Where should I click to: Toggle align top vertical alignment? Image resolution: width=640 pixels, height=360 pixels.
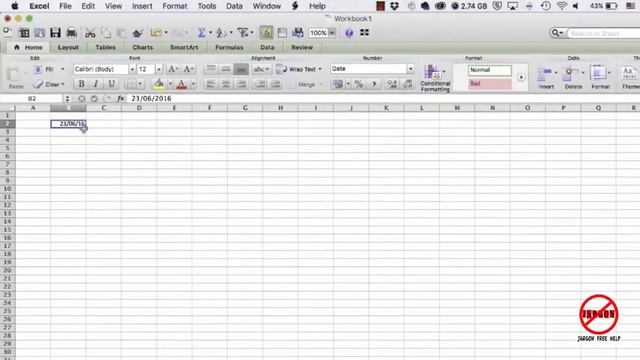tap(211, 69)
